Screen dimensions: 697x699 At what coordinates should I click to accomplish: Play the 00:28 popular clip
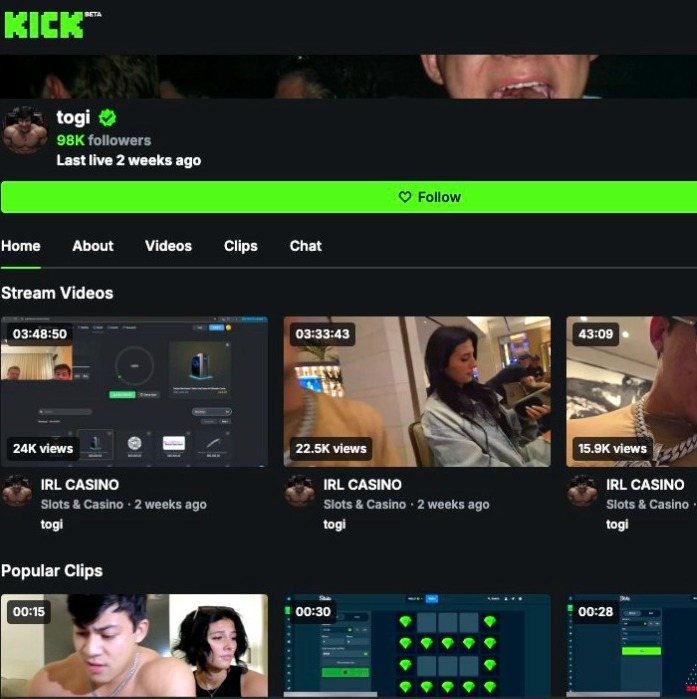pos(631,646)
